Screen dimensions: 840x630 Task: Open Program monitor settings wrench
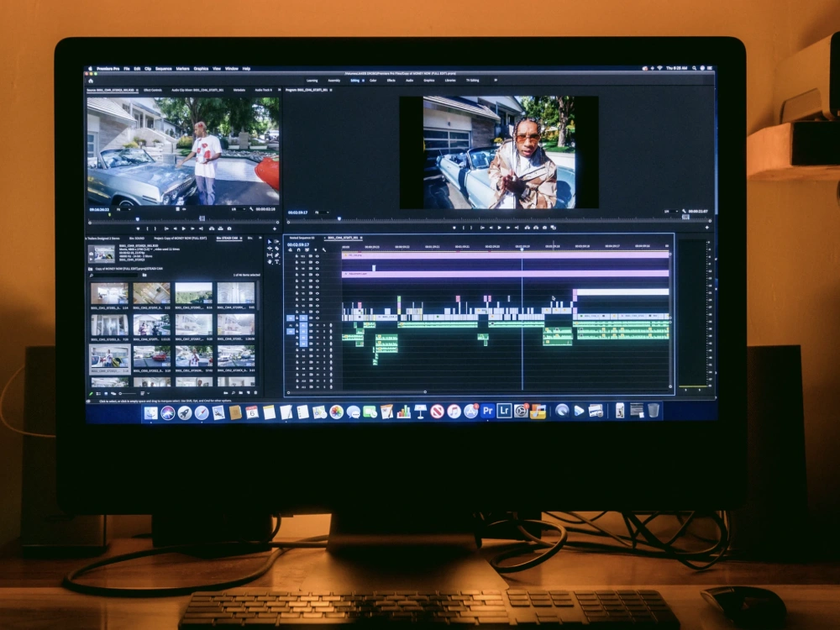684,211
